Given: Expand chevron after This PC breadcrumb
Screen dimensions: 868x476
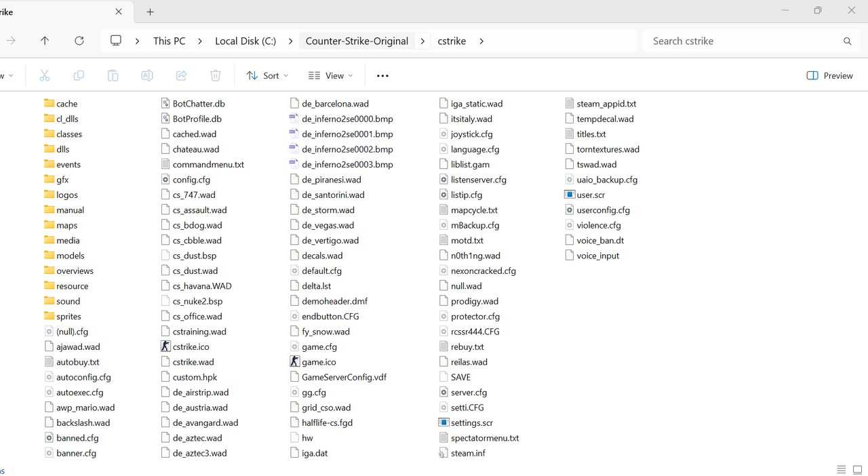Looking at the screenshot, I should coord(200,41).
